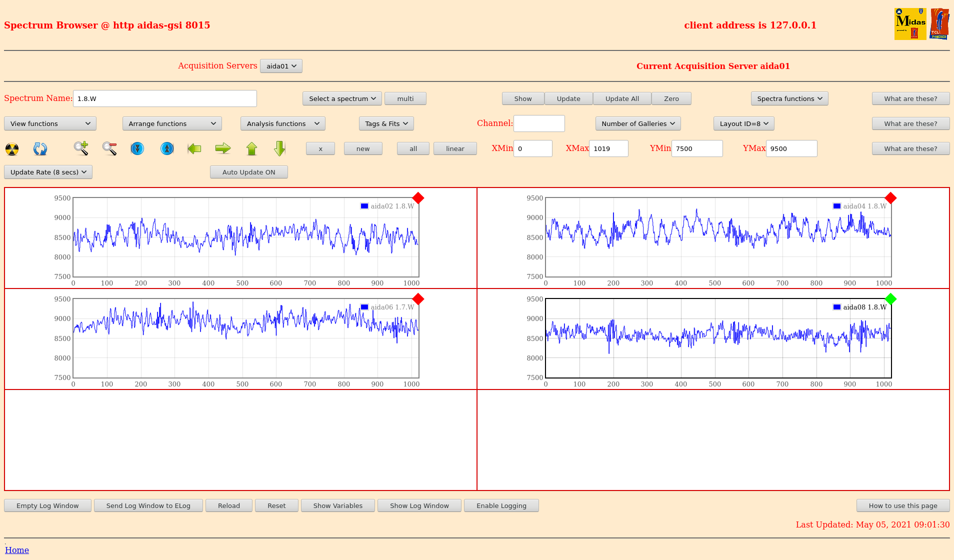Click the Enable Logging button
Viewport: 954px width, 560px height.
[x=501, y=505]
